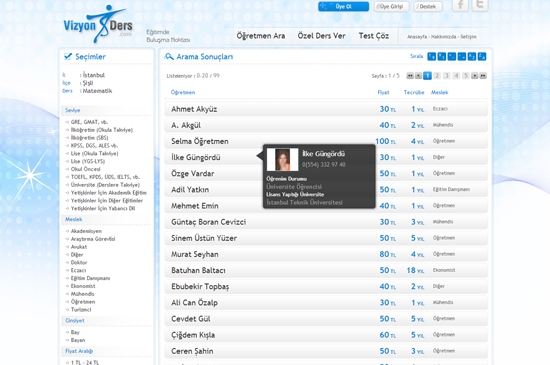This screenshot has height=365, width=550.
Task: Sort results alphabetically with the A-Z icon
Action: (x=472, y=56)
